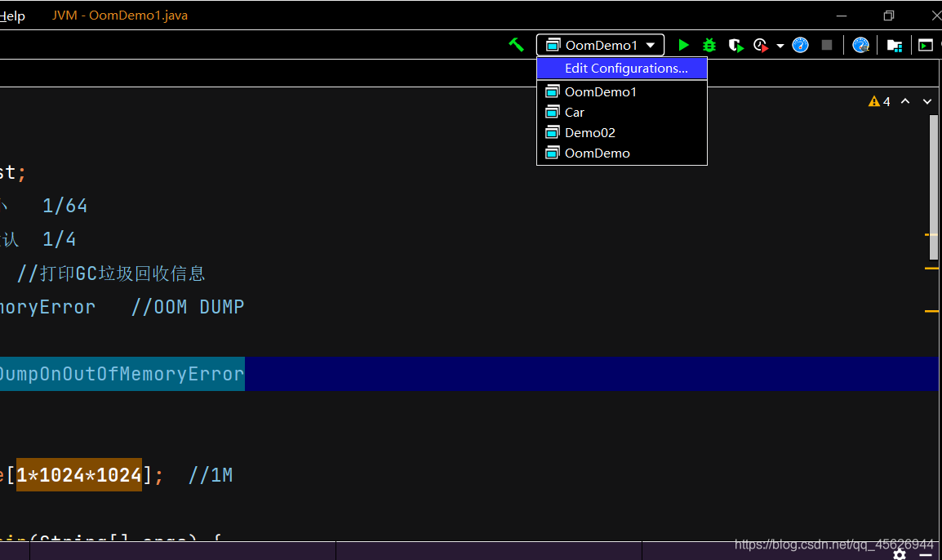Viewport: 942px width, 560px height.
Task: Restore down the window
Action: point(888,16)
